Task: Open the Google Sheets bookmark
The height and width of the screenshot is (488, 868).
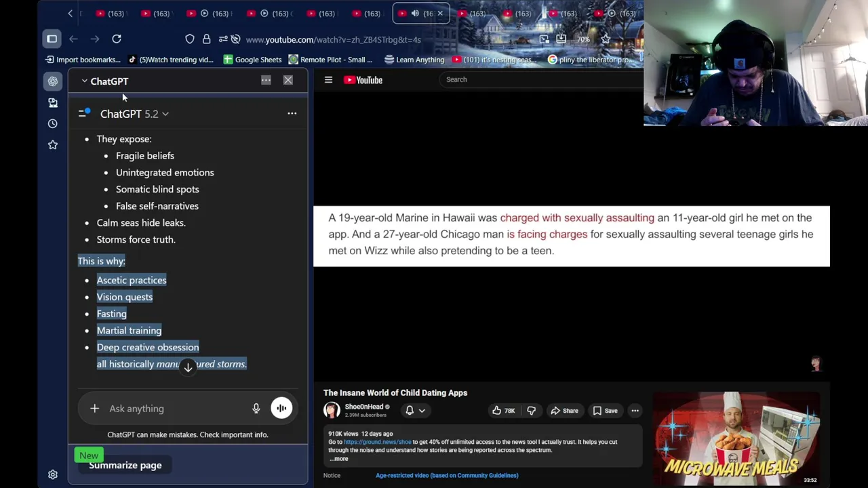Action: (x=252, y=60)
